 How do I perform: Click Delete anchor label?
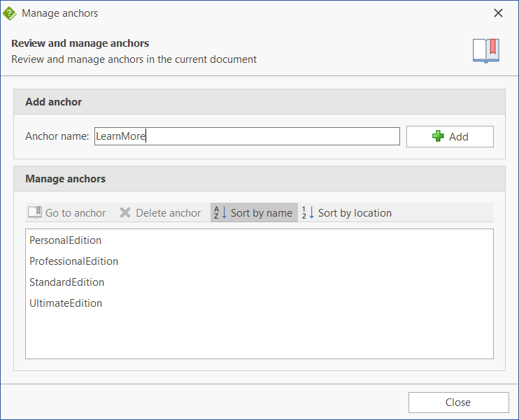[x=168, y=213]
